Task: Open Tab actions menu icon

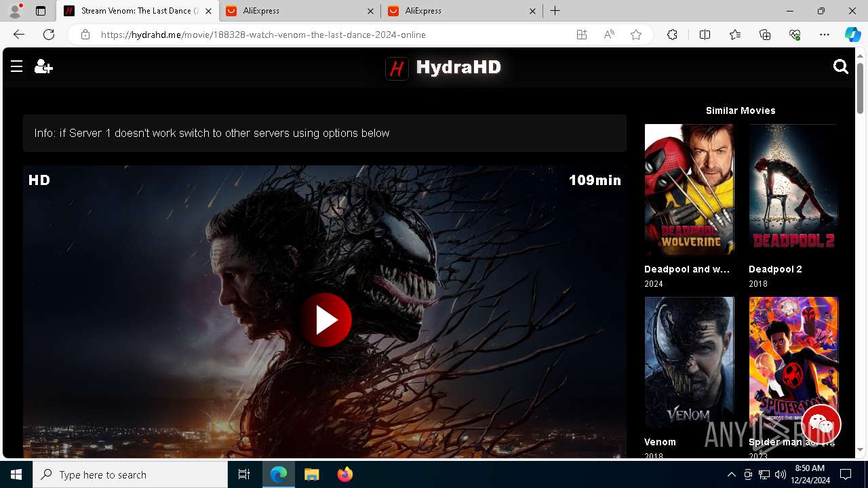Action: coord(41,11)
